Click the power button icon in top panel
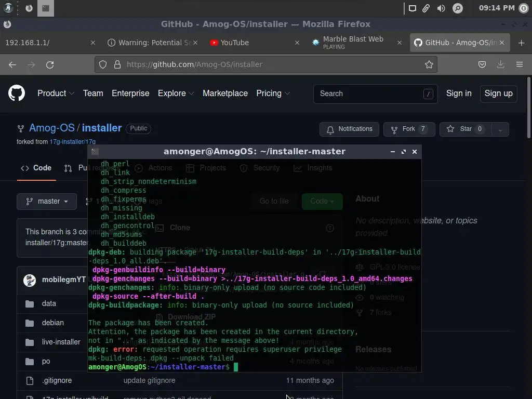 [524, 8]
